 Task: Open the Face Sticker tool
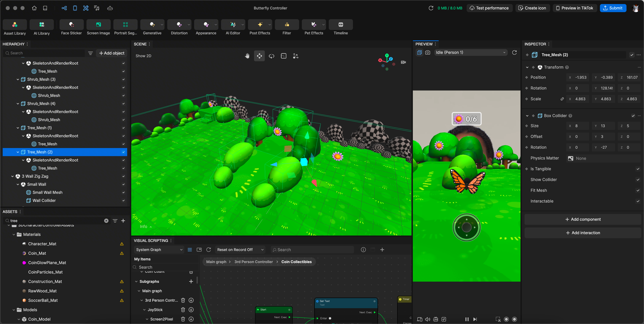coord(71,25)
